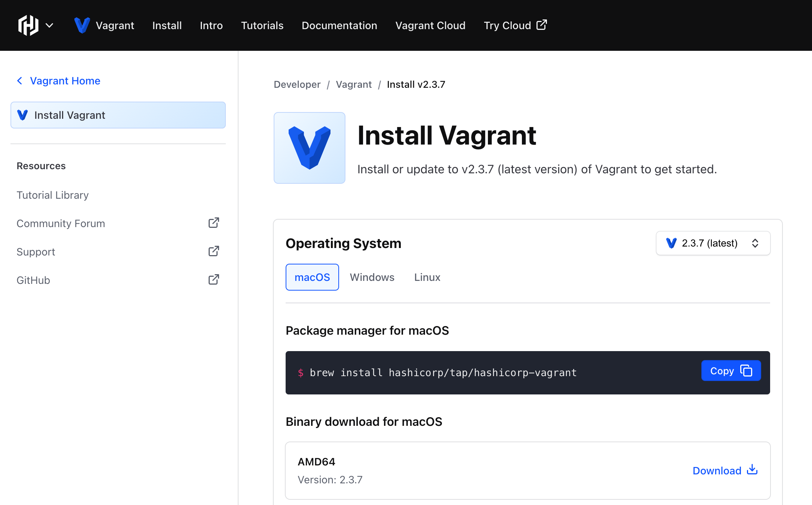Screen dimensions: 812x505
Task: Open the Tutorials nav item
Action: (x=262, y=25)
